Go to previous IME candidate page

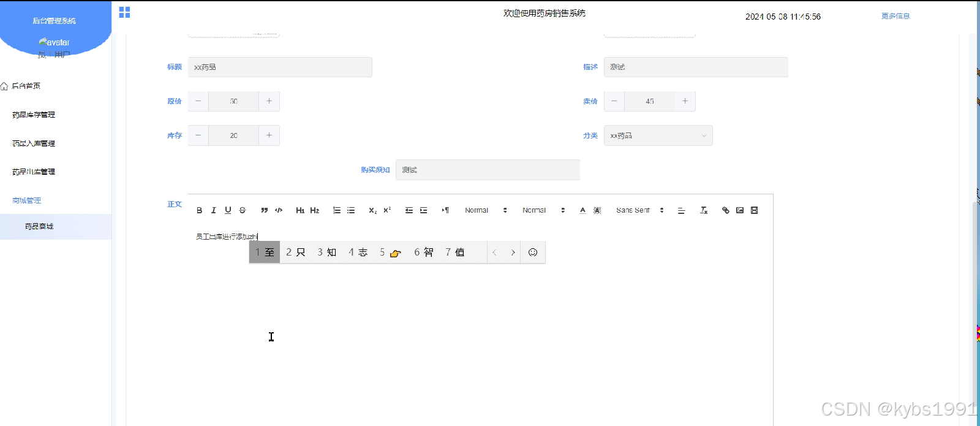click(495, 253)
